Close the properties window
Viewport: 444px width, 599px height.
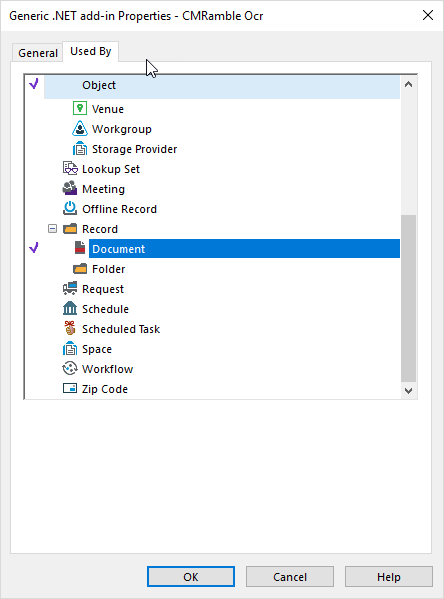coord(428,15)
